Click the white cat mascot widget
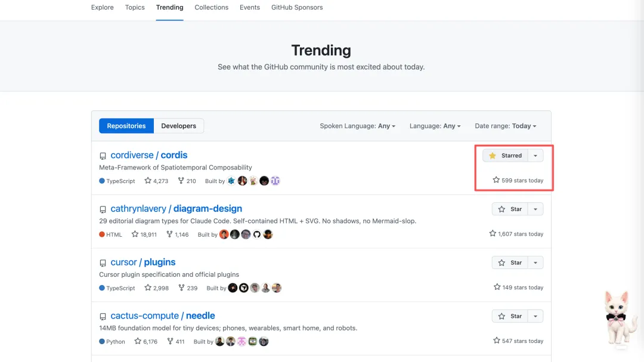This screenshot has height=362, width=644. tap(620, 319)
